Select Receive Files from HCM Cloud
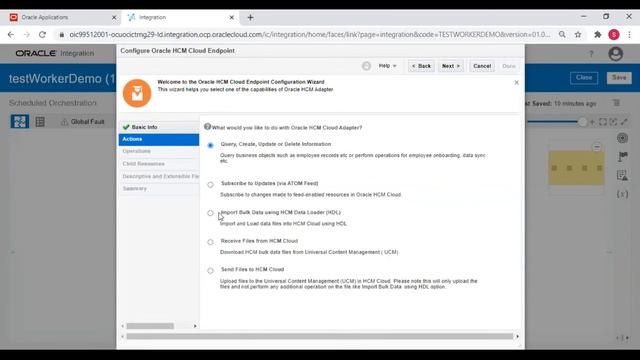The width and height of the screenshot is (640, 360). (210, 242)
